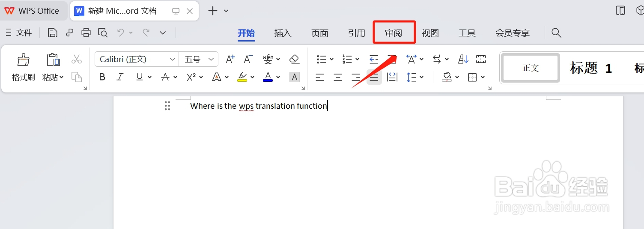This screenshot has height=229, width=644.
Task: Click the sort A-Z icon
Action: [463, 59]
